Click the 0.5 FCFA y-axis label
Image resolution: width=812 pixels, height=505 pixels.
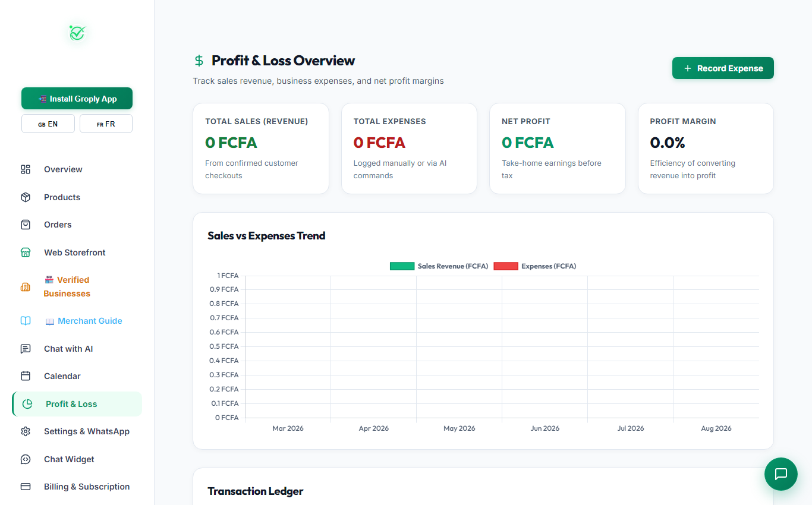click(x=224, y=346)
